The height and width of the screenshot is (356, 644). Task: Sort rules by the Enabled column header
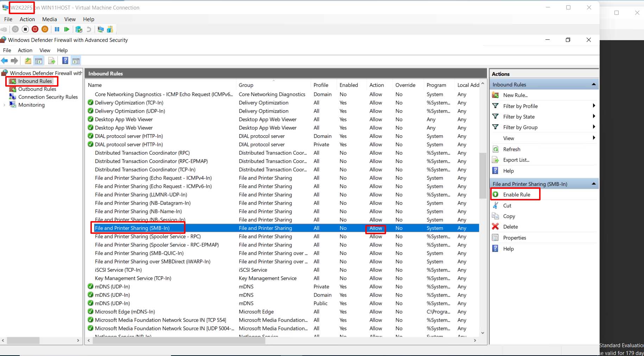coord(348,85)
